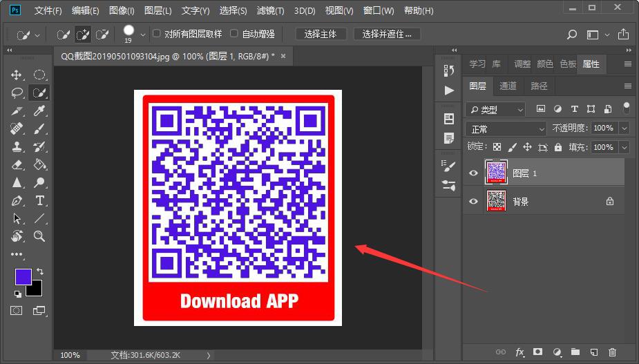Click the 选择并遮住 button
The image size is (639, 364).
386,35
